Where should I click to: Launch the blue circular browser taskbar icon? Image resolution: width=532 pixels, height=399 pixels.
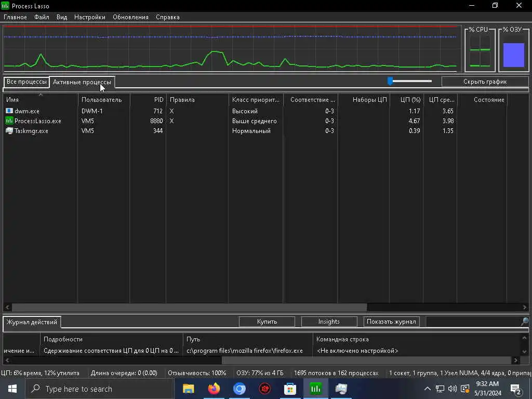(239, 389)
